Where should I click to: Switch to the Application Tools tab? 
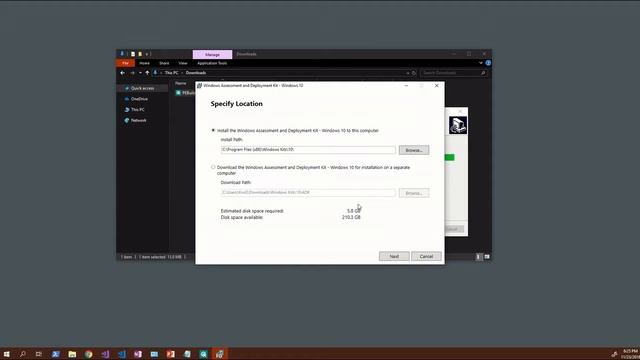tap(212, 63)
